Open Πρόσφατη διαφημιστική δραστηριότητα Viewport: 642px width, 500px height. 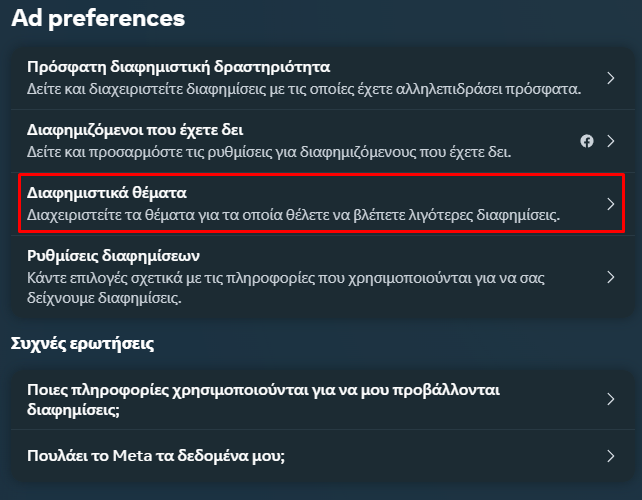coord(322,78)
